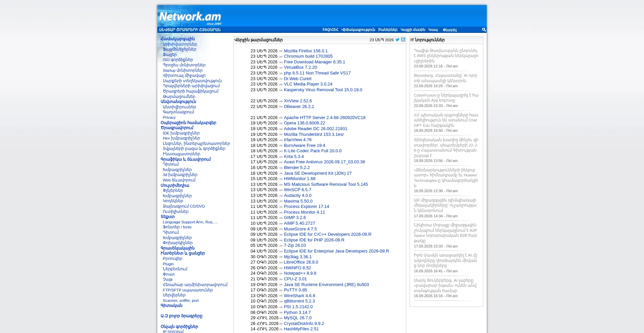
Task: Open Opera 136.0.6008.22 link
Action: pos(305,123)
